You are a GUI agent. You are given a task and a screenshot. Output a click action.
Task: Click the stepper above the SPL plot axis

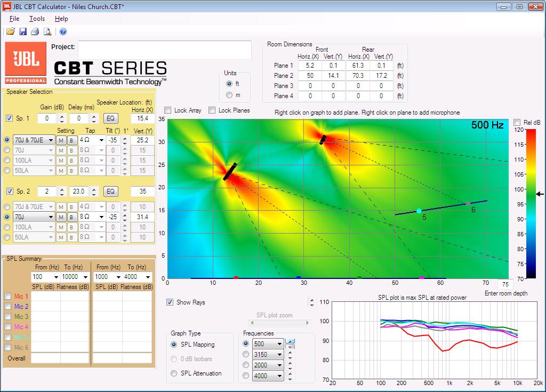click(x=312, y=302)
